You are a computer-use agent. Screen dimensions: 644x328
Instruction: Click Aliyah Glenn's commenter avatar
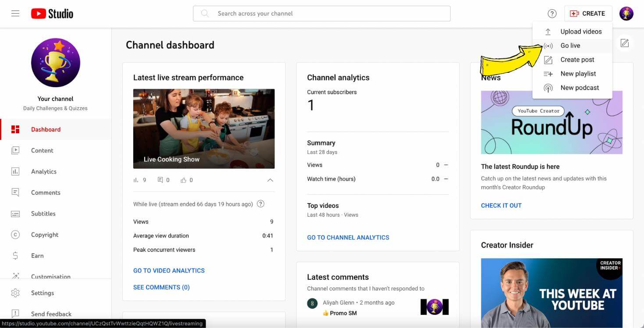(312, 303)
